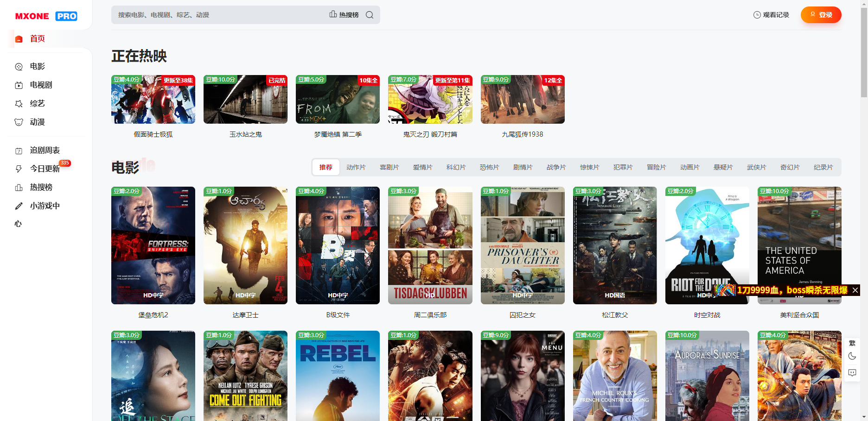Open 观看记录 watch history
This screenshot has height=421, width=868.
pos(771,15)
